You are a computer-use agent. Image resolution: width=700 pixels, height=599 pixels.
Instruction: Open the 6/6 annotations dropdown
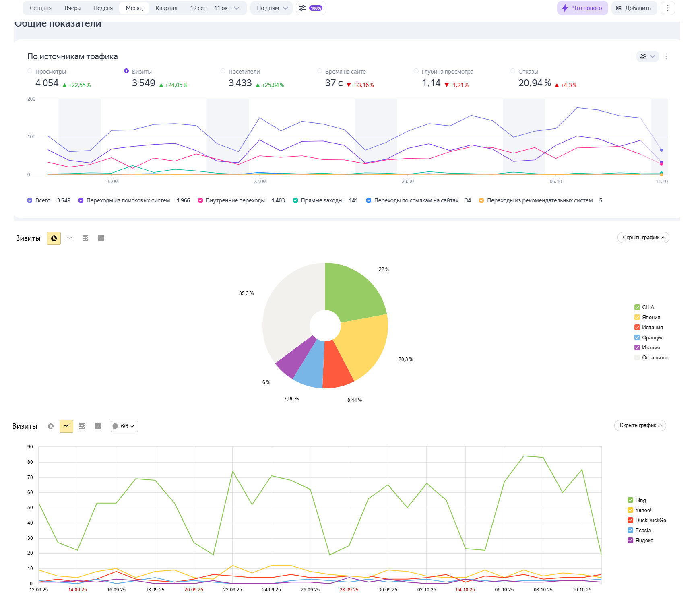tap(124, 426)
